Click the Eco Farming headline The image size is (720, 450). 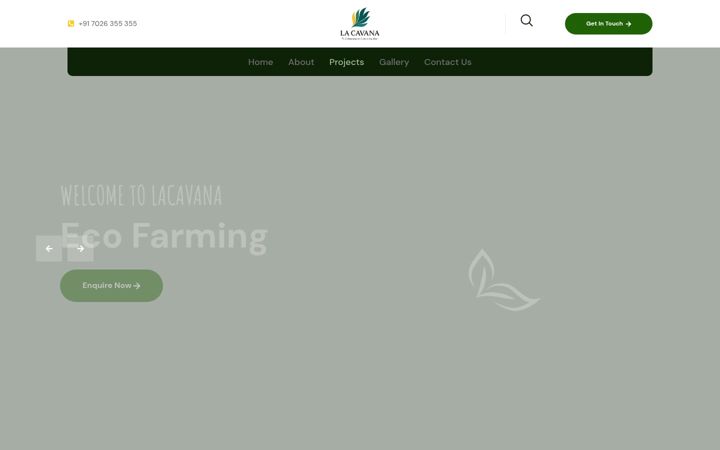coord(164,236)
